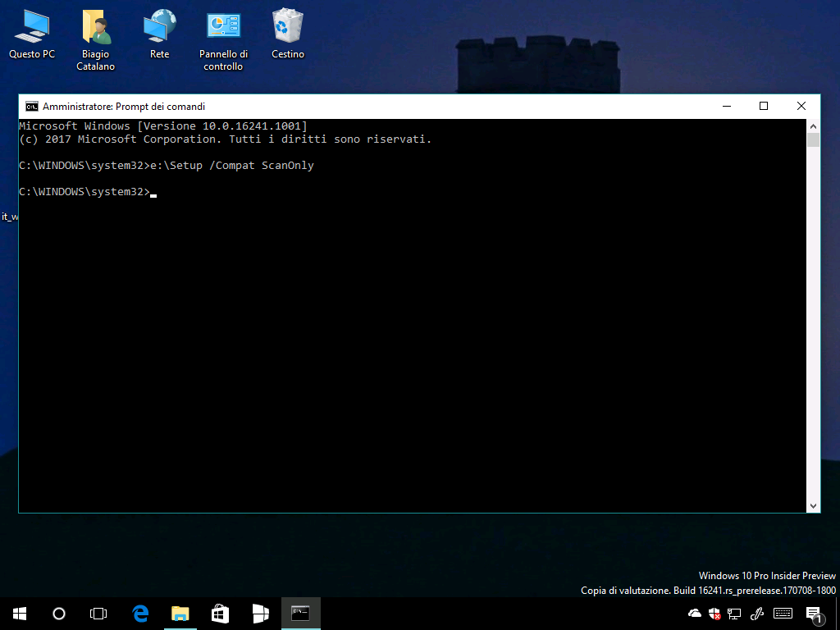Click the console scrollbar down arrow
This screenshot has width=840, height=630.
coord(813,505)
